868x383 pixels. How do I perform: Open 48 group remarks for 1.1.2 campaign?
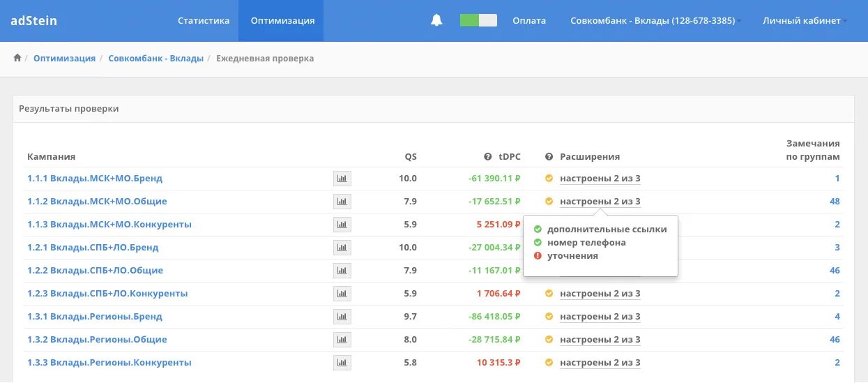coord(835,202)
